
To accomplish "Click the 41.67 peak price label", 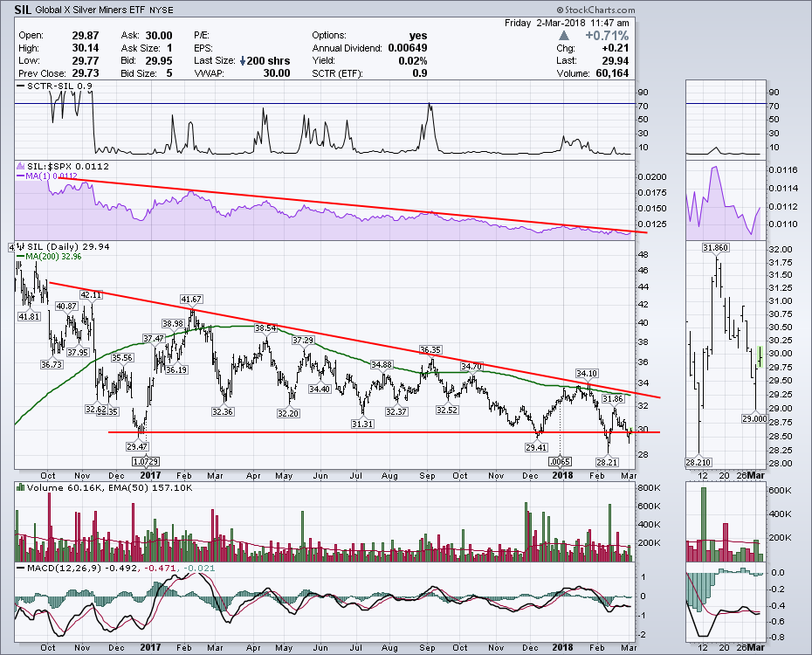I will pyautogui.click(x=191, y=300).
